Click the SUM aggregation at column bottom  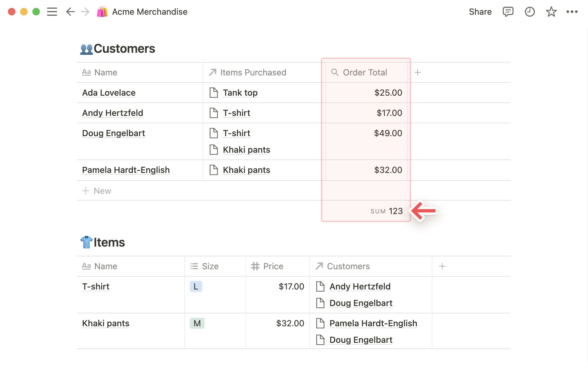pos(386,211)
